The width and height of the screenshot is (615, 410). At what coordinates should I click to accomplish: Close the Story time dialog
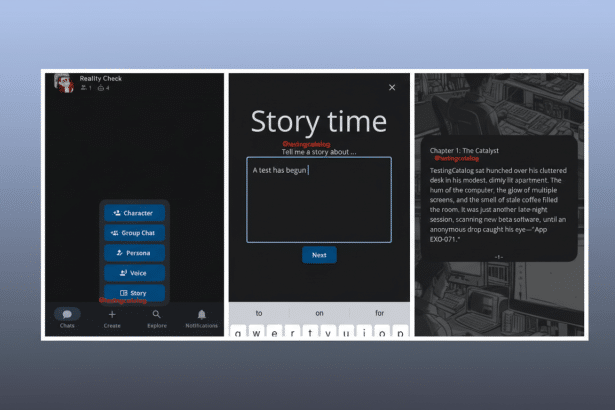coord(392,87)
